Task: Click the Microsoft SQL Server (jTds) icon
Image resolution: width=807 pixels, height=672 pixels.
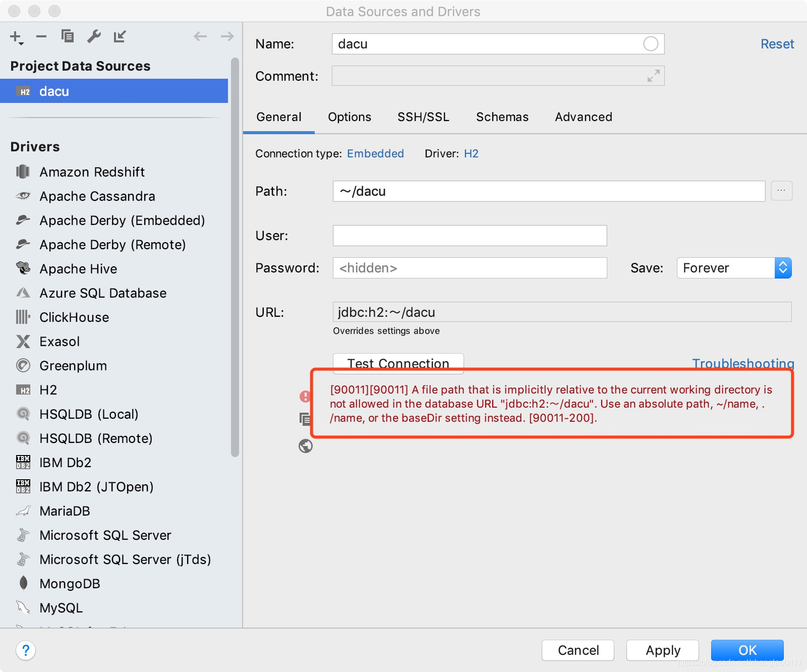Action: (x=23, y=559)
